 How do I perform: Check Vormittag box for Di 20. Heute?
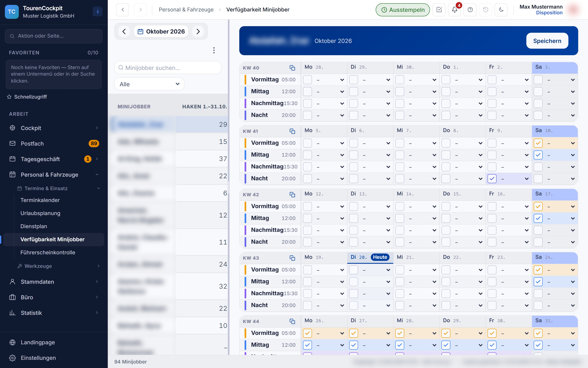(354, 270)
